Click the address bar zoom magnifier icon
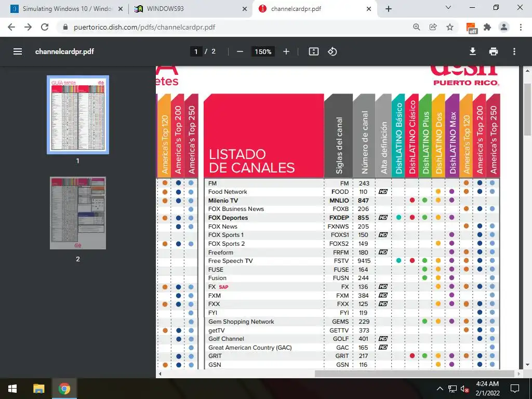 (x=416, y=27)
